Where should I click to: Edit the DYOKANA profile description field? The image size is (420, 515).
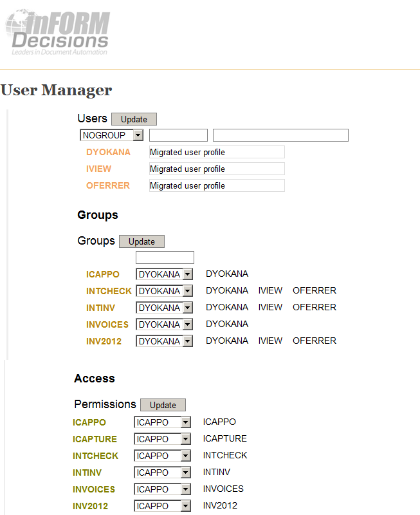pyautogui.click(x=217, y=152)
